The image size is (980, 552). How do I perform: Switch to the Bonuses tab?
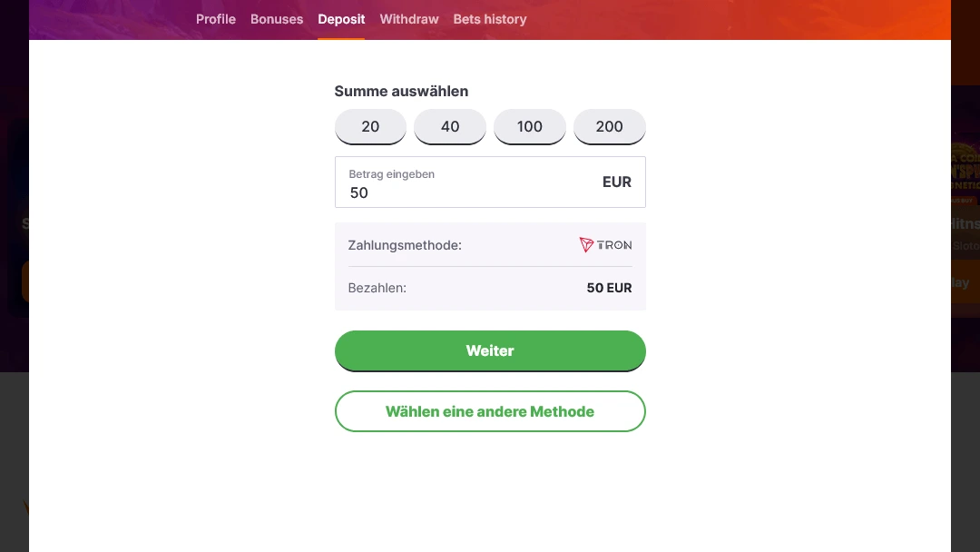[x=277, y=19]
